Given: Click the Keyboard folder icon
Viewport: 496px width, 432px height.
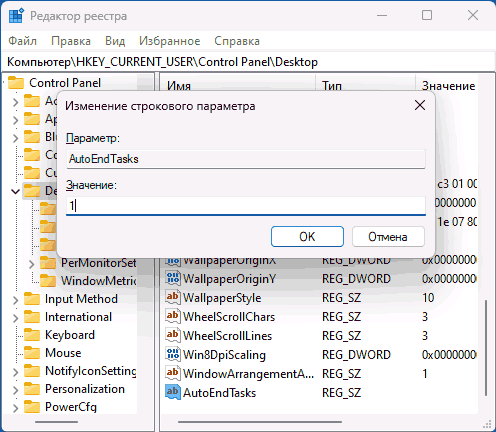Looking at the screenshot, I should (32, 335).
